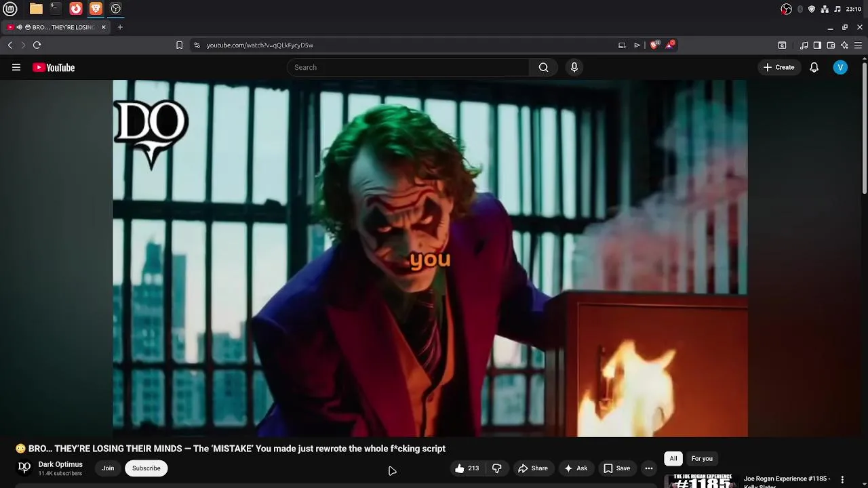Open the Joe Rogan Experience #1185 title link
The width and height of the screenshot is (868, 488).
[x=787, y=481]
